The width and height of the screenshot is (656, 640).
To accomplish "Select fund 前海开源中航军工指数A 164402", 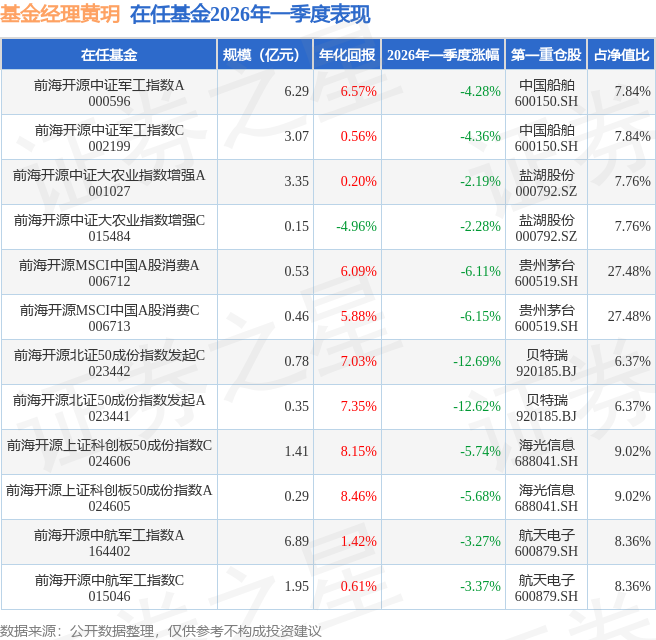I will pyautogui.click(x=109, y=543).
